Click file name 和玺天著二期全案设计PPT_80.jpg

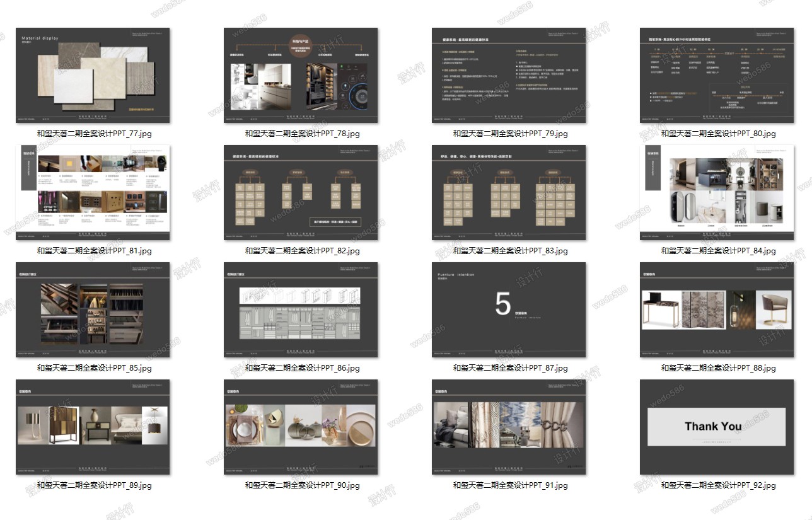point(718,134)
